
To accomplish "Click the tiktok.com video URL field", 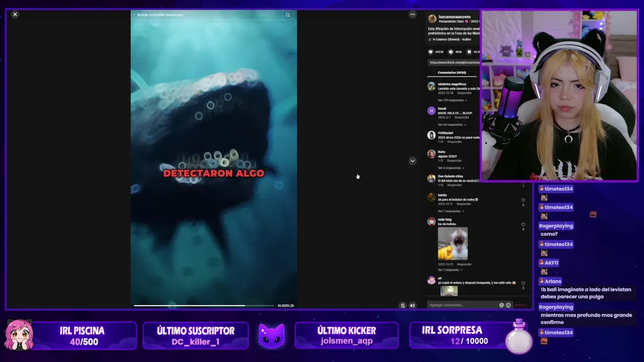I will [454, 62].
